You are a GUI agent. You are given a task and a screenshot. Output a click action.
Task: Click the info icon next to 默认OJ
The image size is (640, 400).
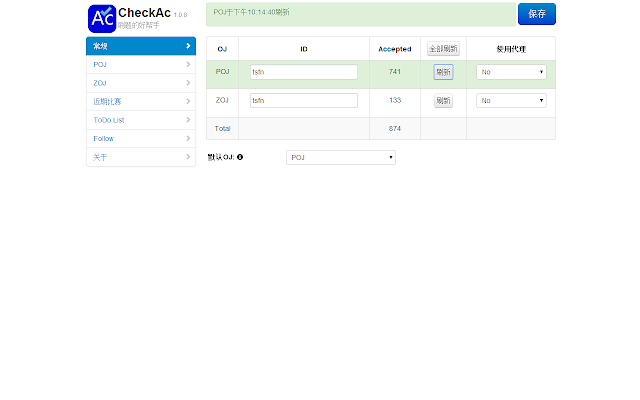pyautogui.click(x=240, y=157)
